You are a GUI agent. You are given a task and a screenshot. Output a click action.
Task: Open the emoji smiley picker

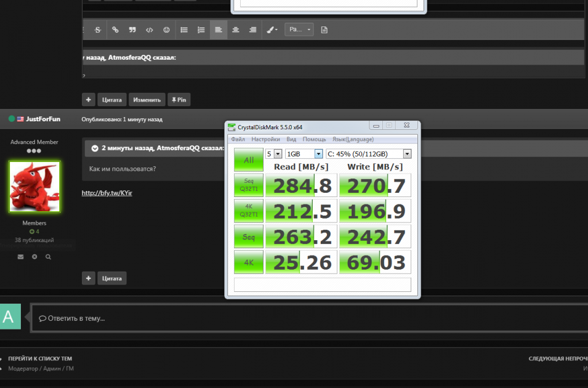(x=167, y=30)
